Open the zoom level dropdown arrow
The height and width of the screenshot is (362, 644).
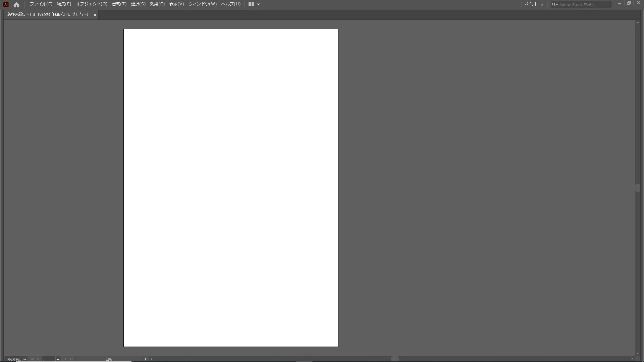click(24, 359)
